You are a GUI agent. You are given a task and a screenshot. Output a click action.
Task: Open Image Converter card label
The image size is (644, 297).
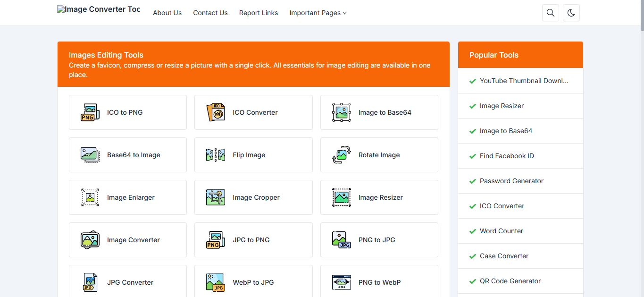pyautogui.click(x=134, y=240)
